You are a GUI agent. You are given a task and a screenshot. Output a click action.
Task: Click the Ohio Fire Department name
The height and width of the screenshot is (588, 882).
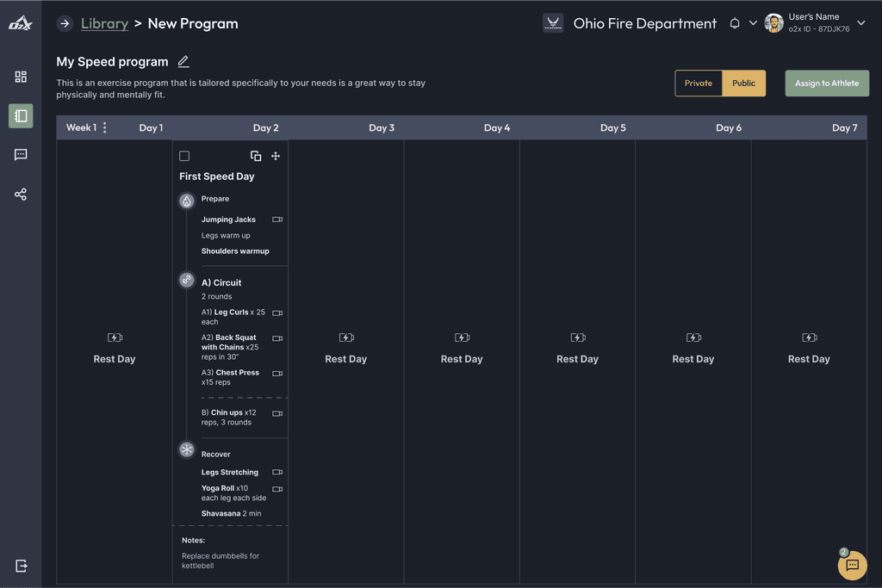click(x=644, y=23)
